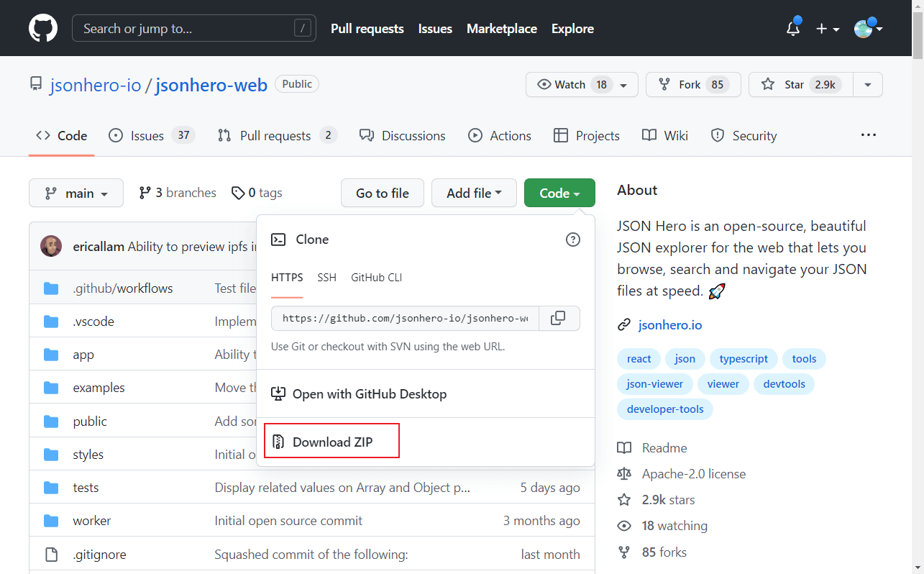The height and width of the screenshot is (574, 924).
Task: Open the main branch selector
Action: coord(76,193)
